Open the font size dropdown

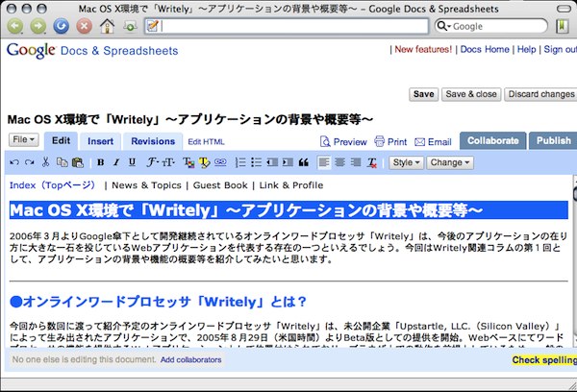click(168, 162)
